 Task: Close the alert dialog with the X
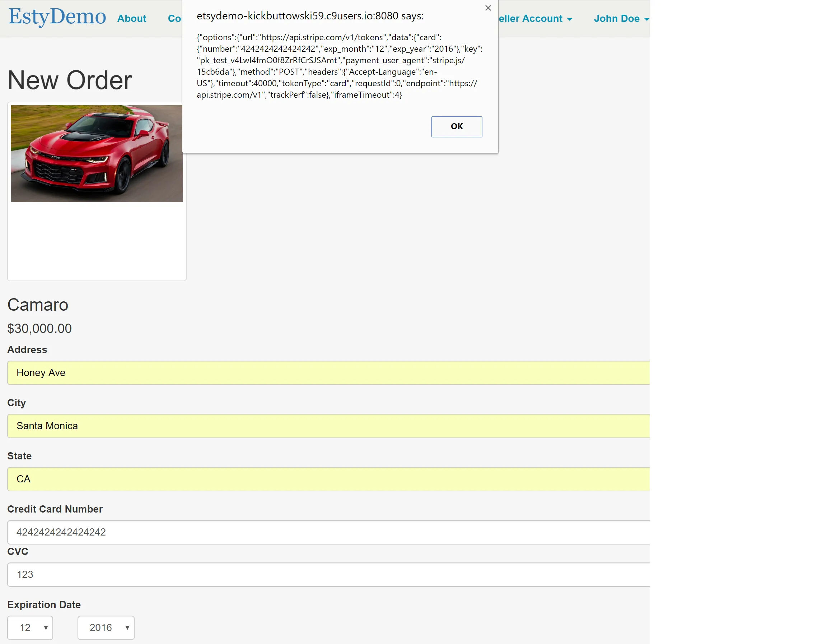pyautogui.click(x=488, y=8)
